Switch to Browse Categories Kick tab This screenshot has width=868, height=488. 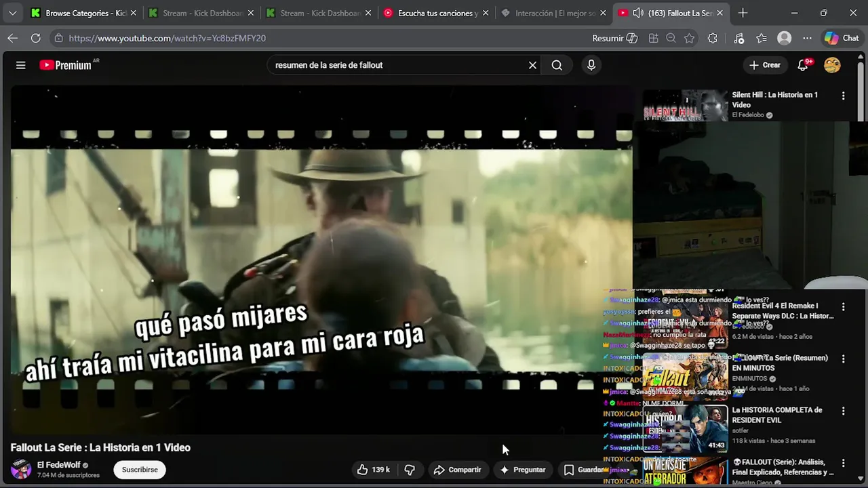tap(83, 13)
